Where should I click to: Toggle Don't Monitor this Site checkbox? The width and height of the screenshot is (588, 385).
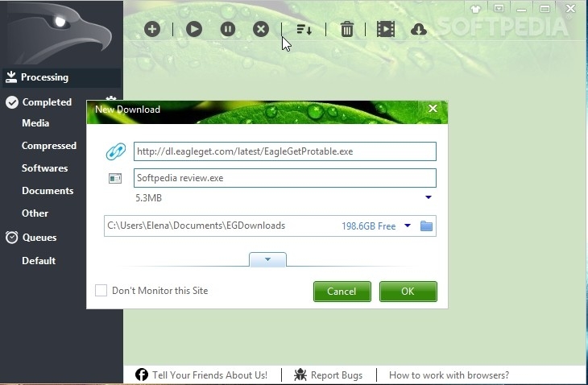click(101, 291)
